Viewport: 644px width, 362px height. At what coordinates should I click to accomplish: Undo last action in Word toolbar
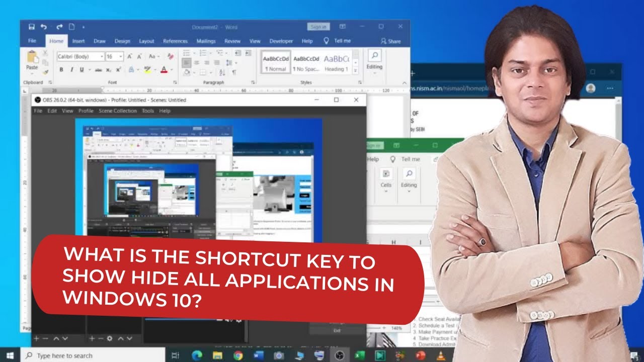tap(44, 27)
